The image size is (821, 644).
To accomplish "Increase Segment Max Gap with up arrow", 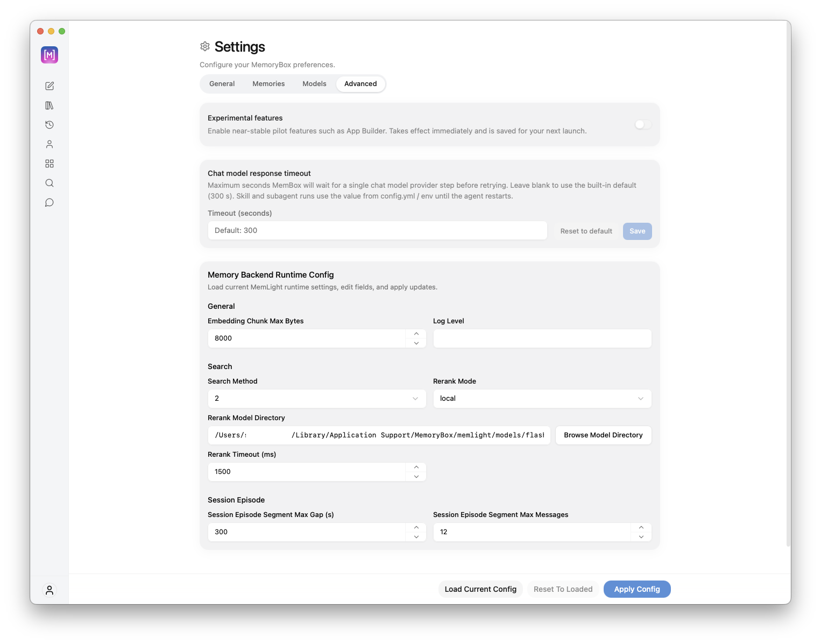I will click(416, 528).
